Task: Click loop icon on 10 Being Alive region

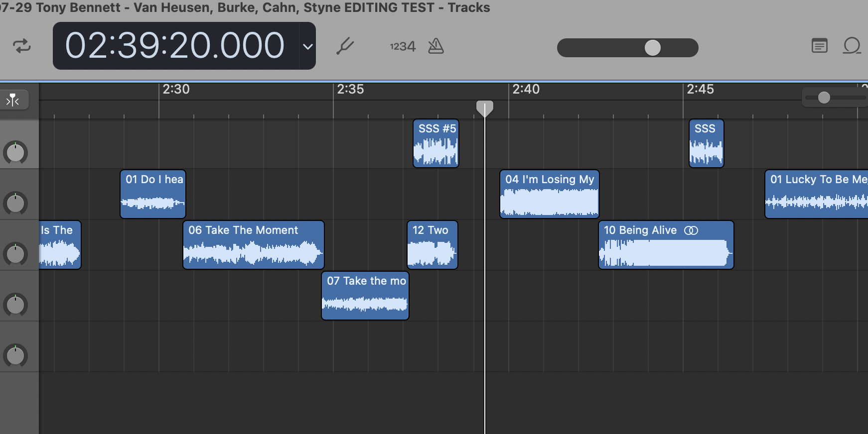Action: pyautogui.click(x=691, y=230)
